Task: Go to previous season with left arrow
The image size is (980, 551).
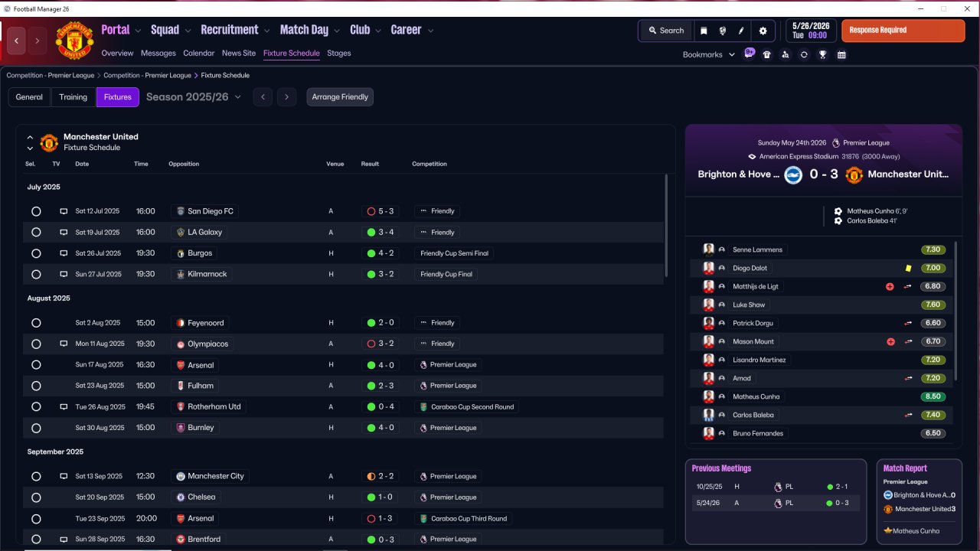Action: (263, 97)
